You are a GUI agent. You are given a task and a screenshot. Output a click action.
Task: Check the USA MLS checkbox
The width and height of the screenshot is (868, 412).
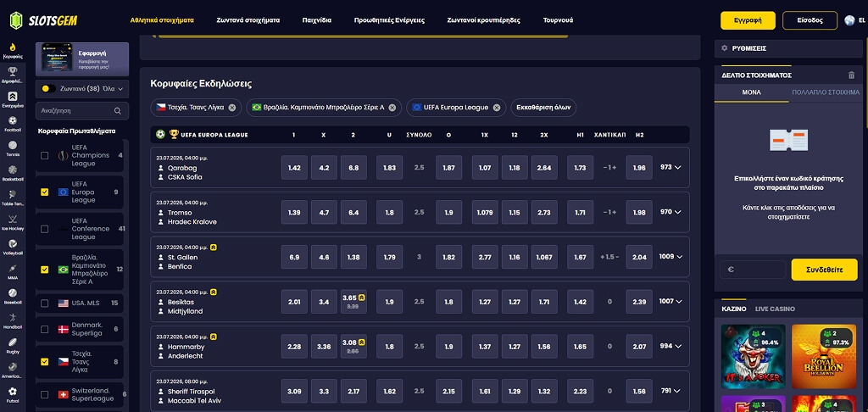pos(44,303)
